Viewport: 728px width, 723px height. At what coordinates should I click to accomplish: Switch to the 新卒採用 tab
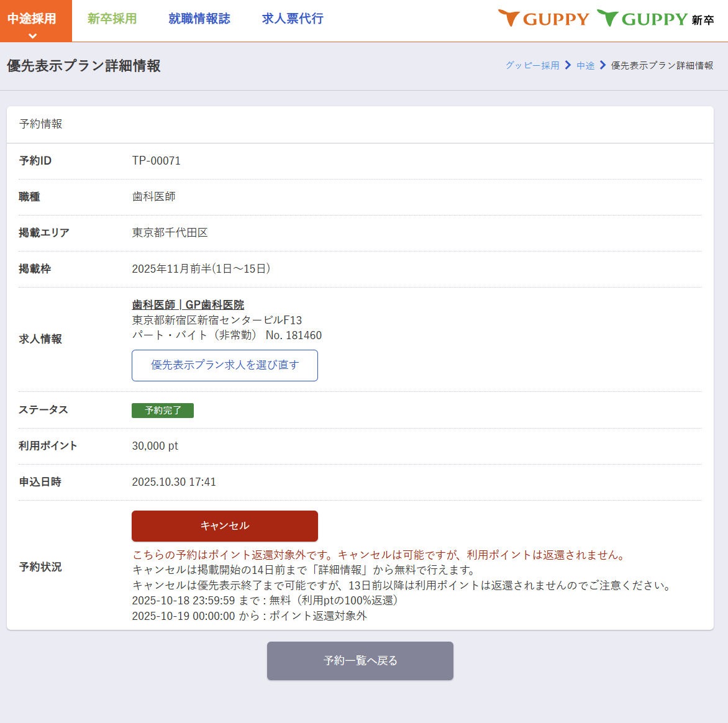point(112,19)
